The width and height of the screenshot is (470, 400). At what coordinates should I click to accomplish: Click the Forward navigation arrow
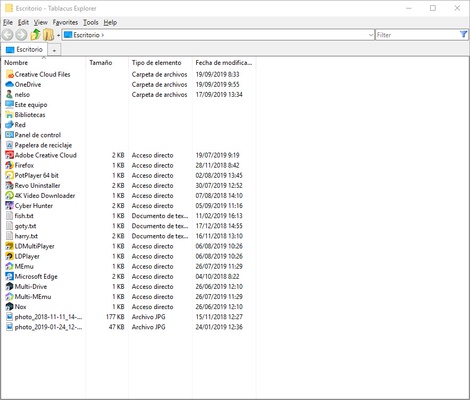point(21,35)
